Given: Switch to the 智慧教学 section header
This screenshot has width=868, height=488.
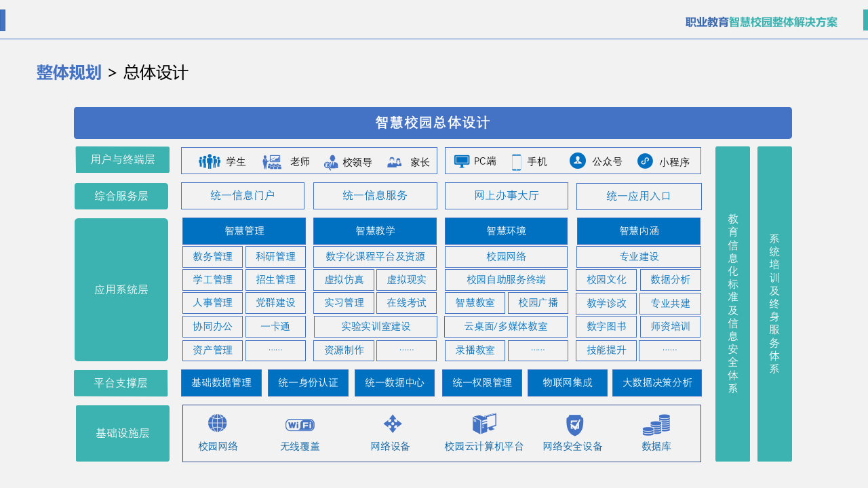Looking at the screenshot, I should click(x=375, y=230).
